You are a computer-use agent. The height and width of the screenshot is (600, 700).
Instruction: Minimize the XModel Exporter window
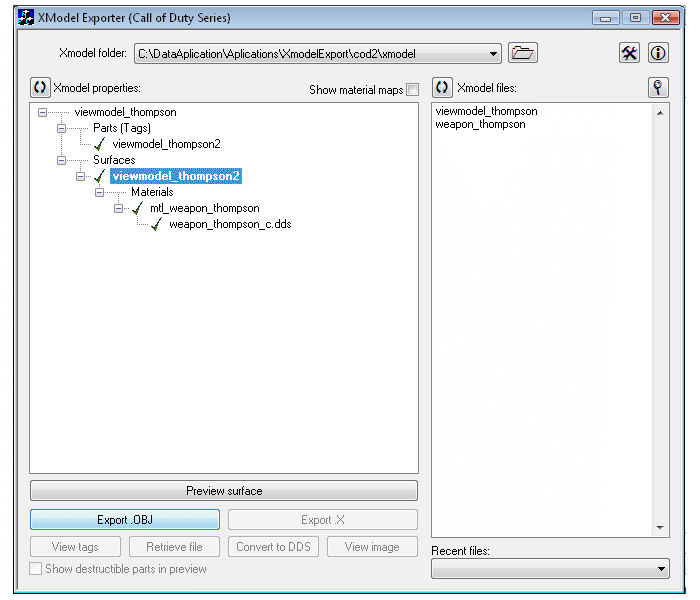coord(605,18)
